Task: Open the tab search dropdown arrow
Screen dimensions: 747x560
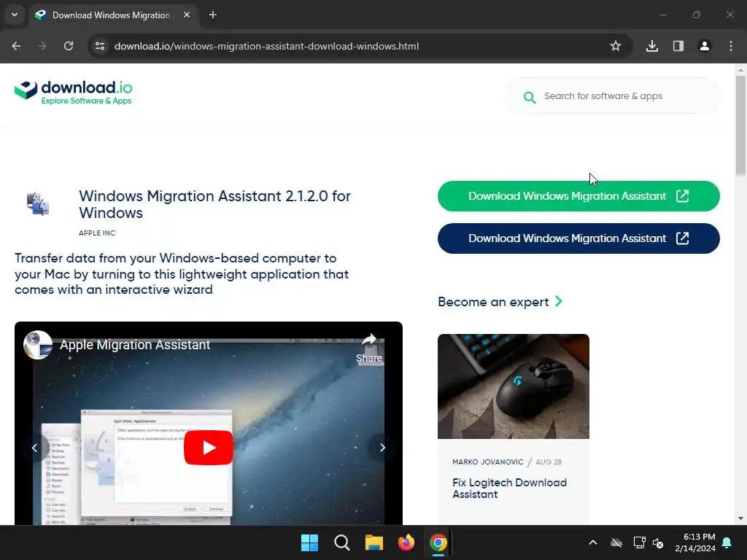Action: click(15, 15)
